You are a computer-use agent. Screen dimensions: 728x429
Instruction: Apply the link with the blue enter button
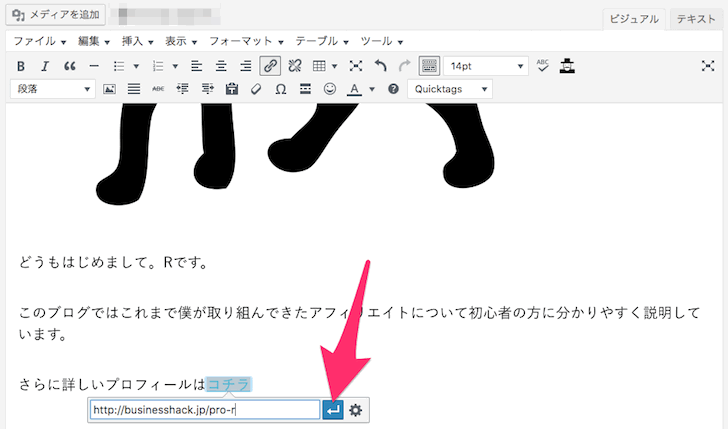(333, 409)
